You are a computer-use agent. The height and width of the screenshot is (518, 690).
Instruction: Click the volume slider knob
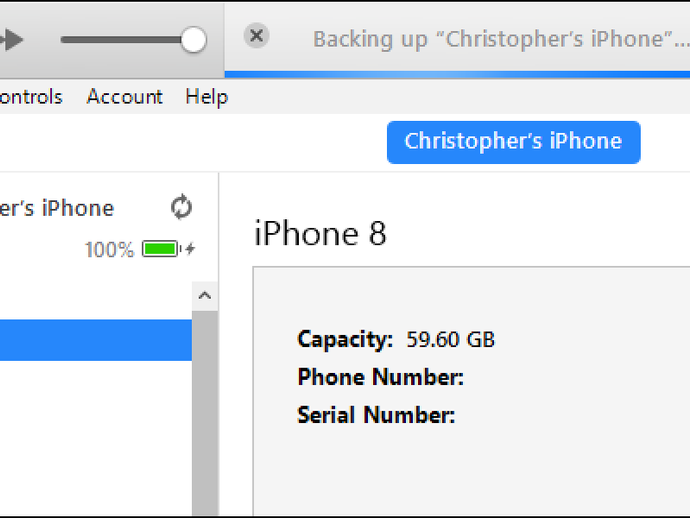click(x=193, y=40)
